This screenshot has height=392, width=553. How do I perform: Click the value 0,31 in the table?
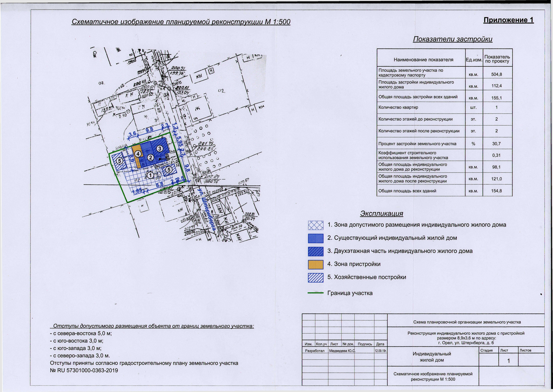tap(496, 155)
